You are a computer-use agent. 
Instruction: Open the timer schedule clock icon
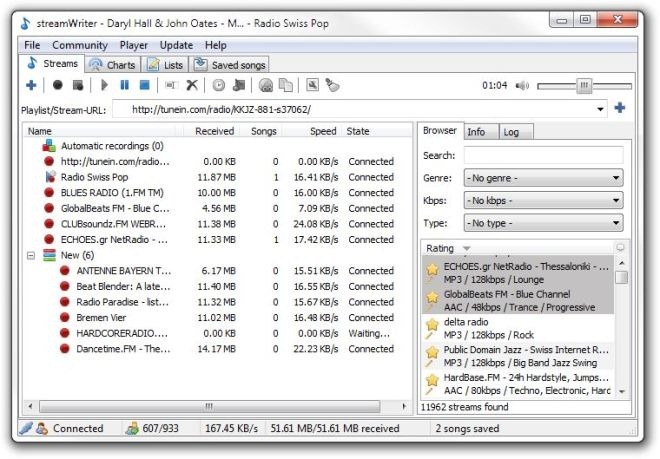click(x=219, y=86)
